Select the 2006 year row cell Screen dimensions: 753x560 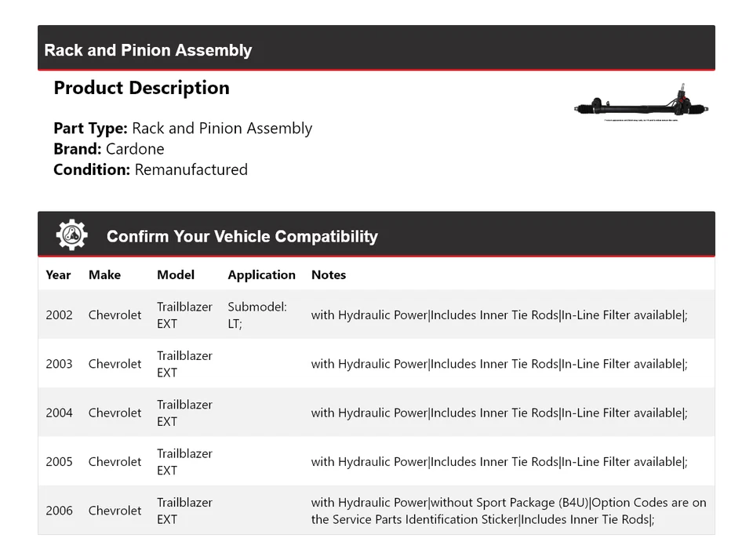click(59, 511)
